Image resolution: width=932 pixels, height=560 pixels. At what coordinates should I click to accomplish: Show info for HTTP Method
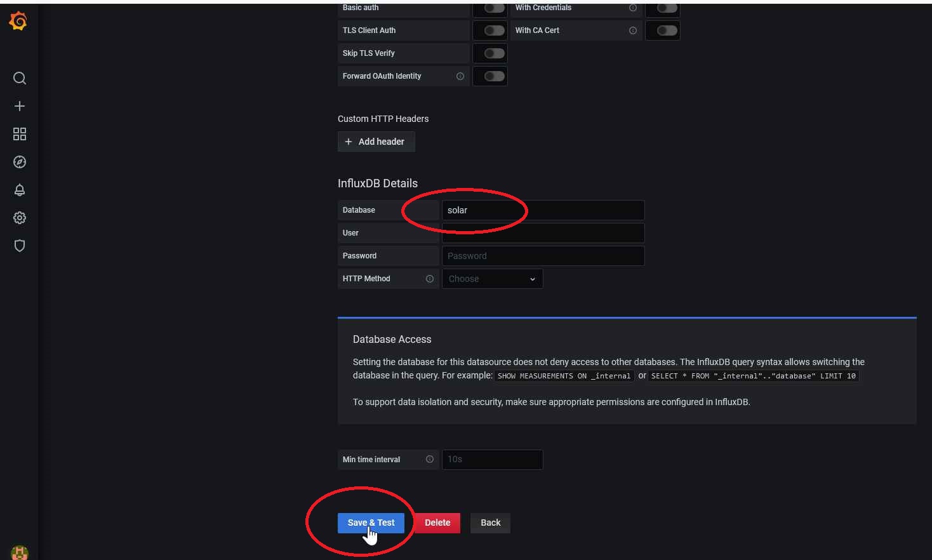point(430,279)
